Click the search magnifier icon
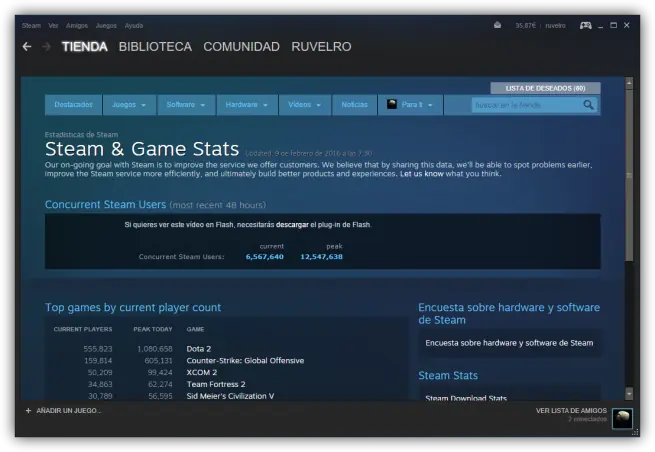Screen dimensions: 655x452 click(588, 105)
